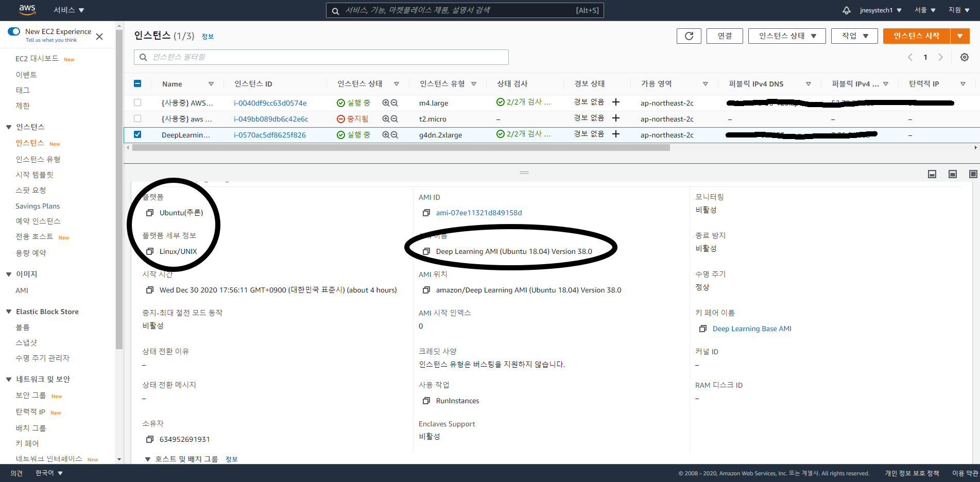
Task: Select the m4.large instance checkbox
Action: pyautogui.click(x=137, y=102)
